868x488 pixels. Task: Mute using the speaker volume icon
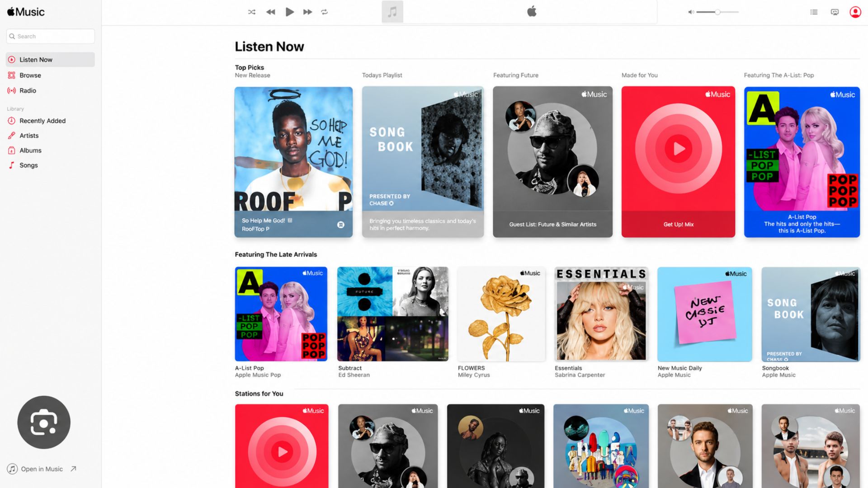click(691, 12)
